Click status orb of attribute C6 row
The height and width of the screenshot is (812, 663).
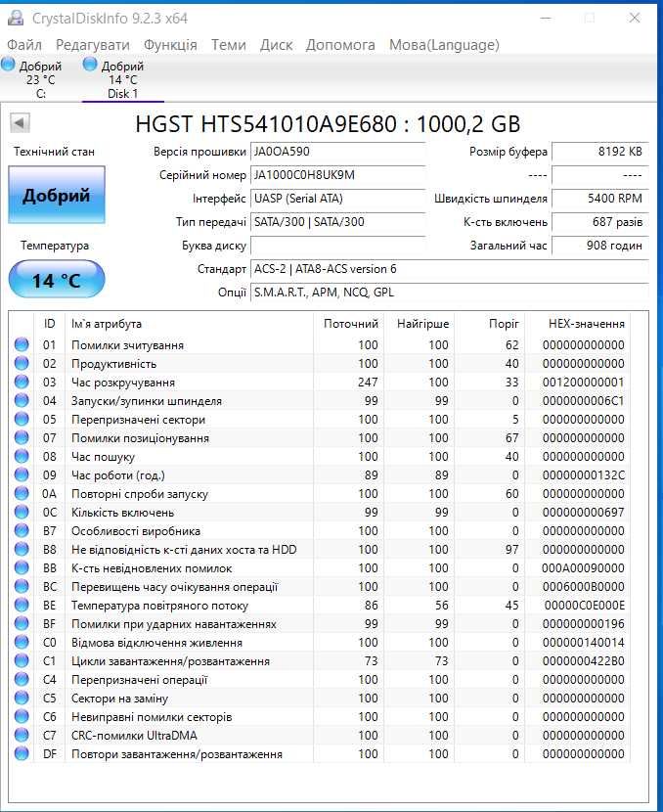pyautogui.click(x=22, y=717)
